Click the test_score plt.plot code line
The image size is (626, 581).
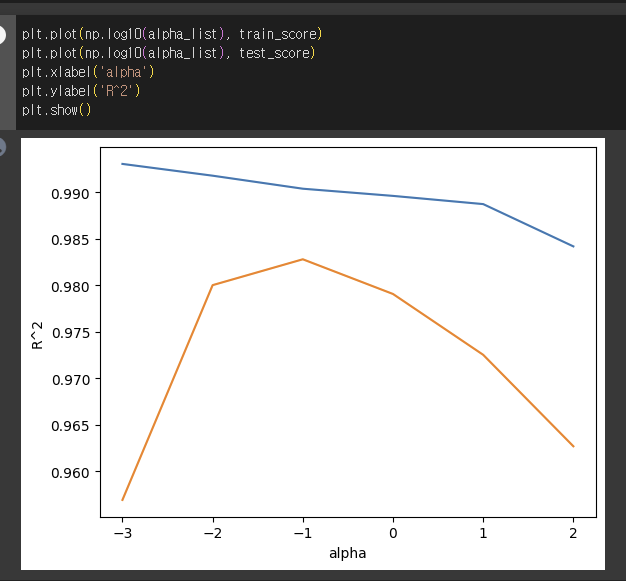click(x=168, y=53)
